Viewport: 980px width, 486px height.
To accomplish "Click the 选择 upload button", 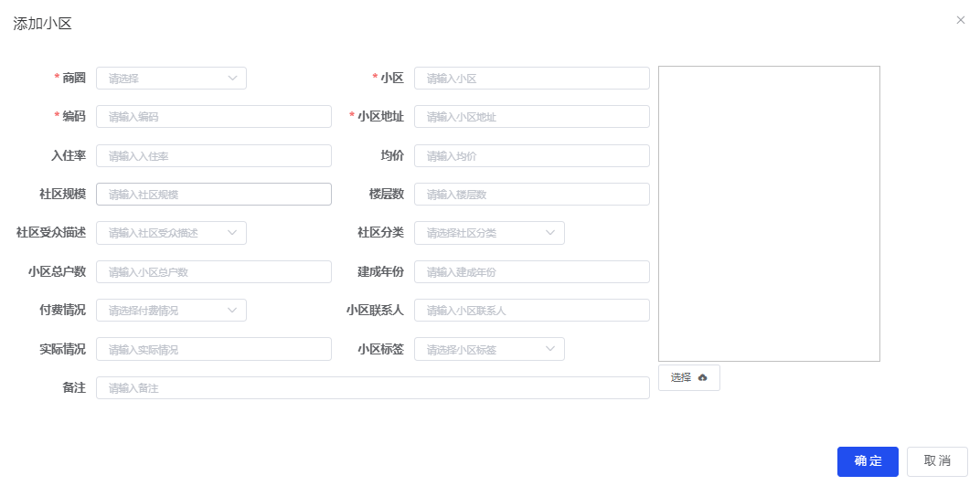I will point(688,377).
